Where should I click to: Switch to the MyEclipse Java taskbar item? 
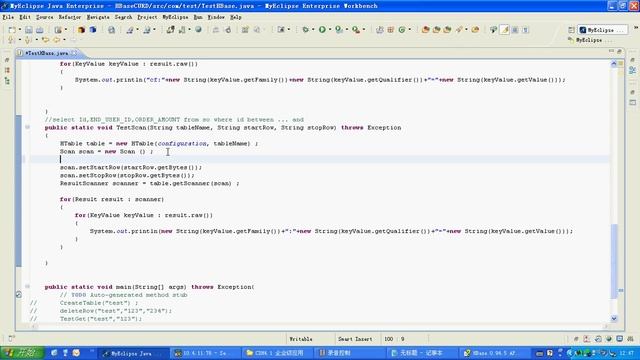[133, 353]
